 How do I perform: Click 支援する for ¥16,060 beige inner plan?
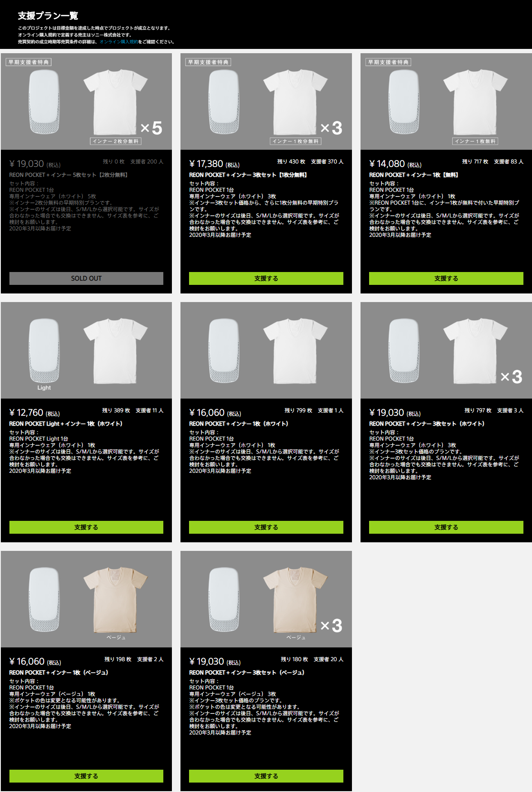86,776
